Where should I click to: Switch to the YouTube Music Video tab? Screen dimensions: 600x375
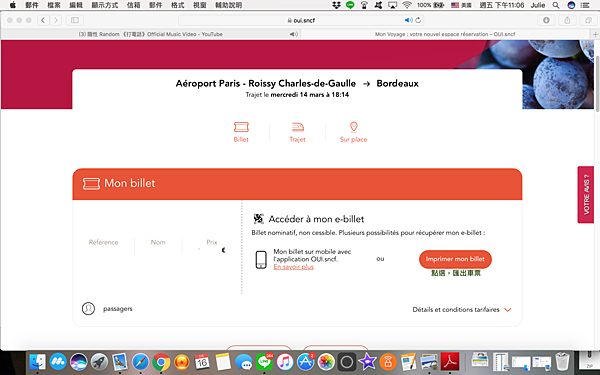[151, 34]
